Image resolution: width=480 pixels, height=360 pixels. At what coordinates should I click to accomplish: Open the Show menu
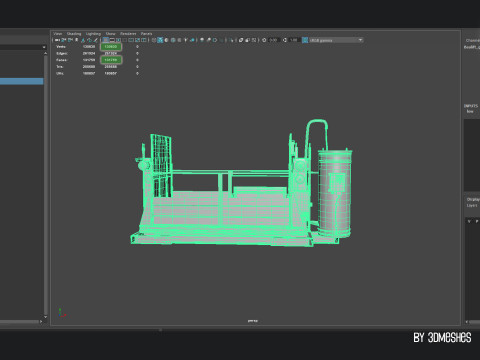110,34
